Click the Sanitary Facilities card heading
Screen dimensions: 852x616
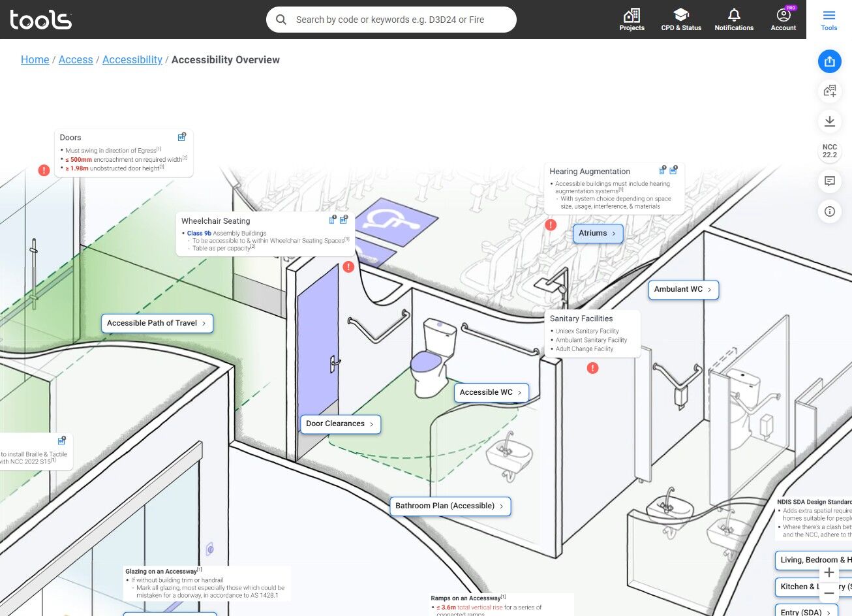pyautogui.click(x=581, y=318)
